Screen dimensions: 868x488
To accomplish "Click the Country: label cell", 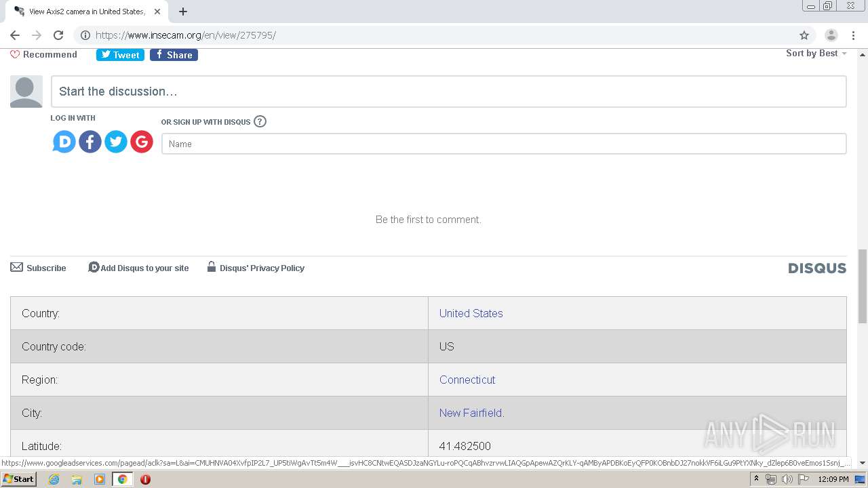I will [219, 313].
